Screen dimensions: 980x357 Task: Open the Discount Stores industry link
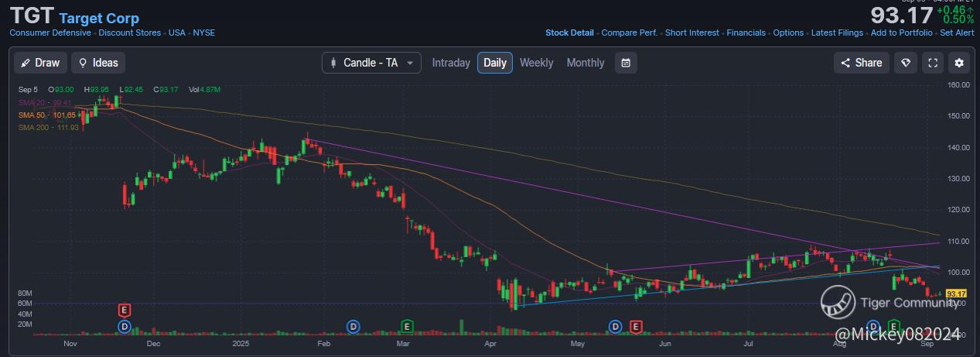pyautogui.click(x=130, y=33)
